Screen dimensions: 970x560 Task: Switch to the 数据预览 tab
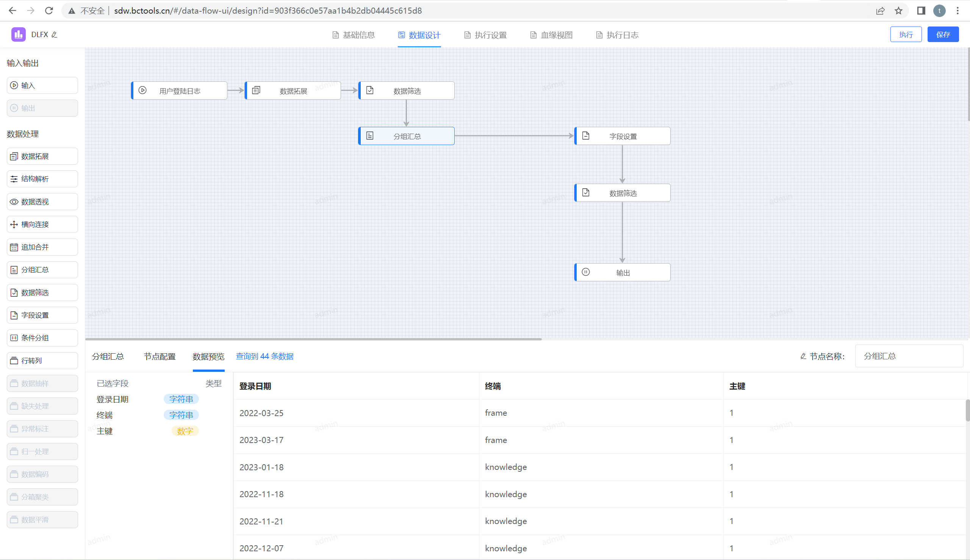coord(208,357)
